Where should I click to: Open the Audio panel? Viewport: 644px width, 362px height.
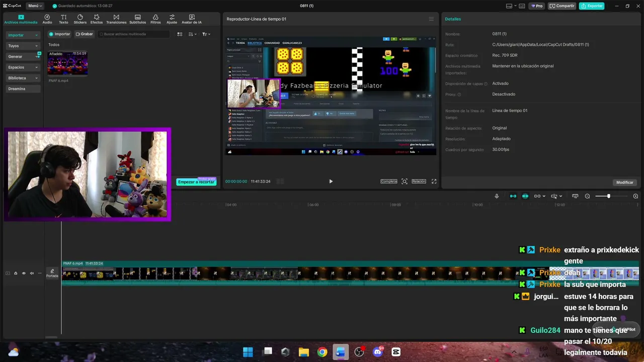tap(47, 19)
